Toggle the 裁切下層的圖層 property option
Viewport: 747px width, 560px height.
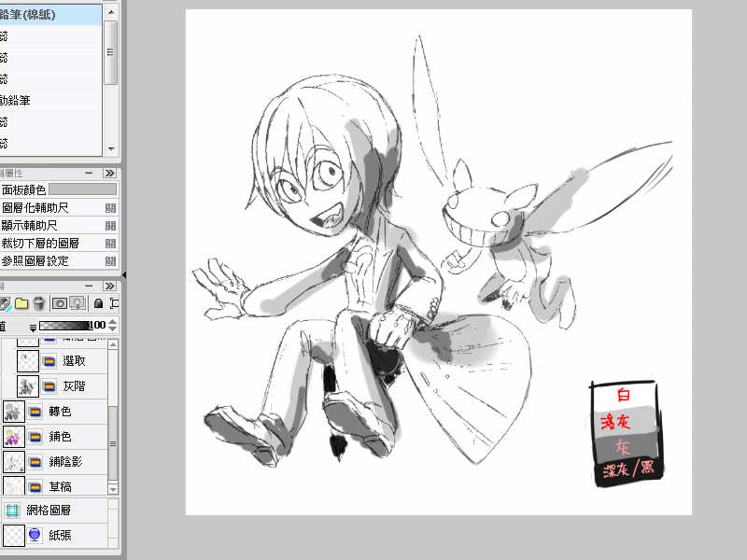110,243
